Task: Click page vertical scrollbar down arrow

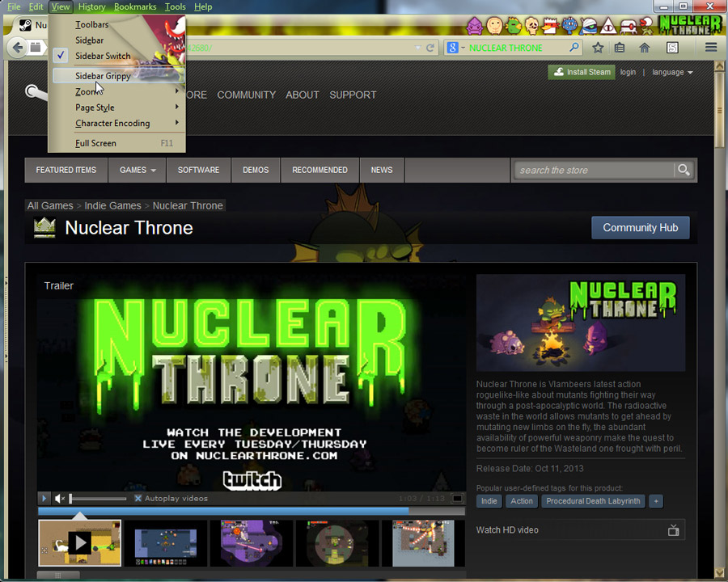Action: 720,572
